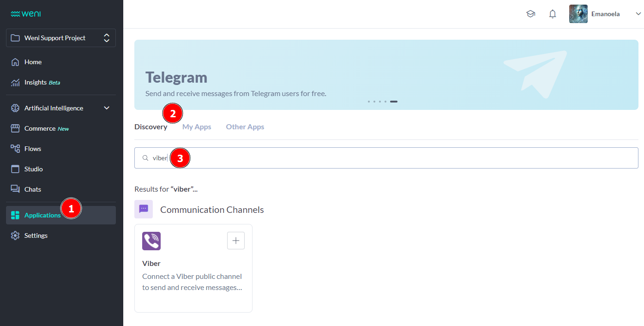Image resolution: width=644 pixels, height=326 pixels.
Task: Switch to the My Apps tab
Action: (x=197, y=127)
